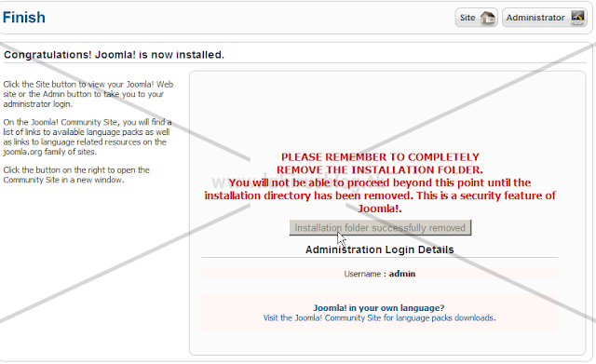
Task: Open 'Joomla! in your own language?' link
Action: click(379, 308)
